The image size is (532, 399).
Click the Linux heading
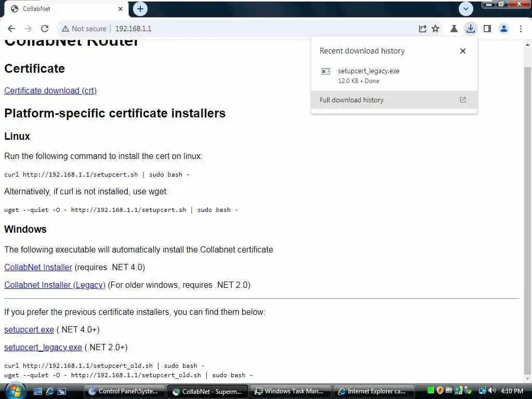pyautogui.click(x=17, y=137)
